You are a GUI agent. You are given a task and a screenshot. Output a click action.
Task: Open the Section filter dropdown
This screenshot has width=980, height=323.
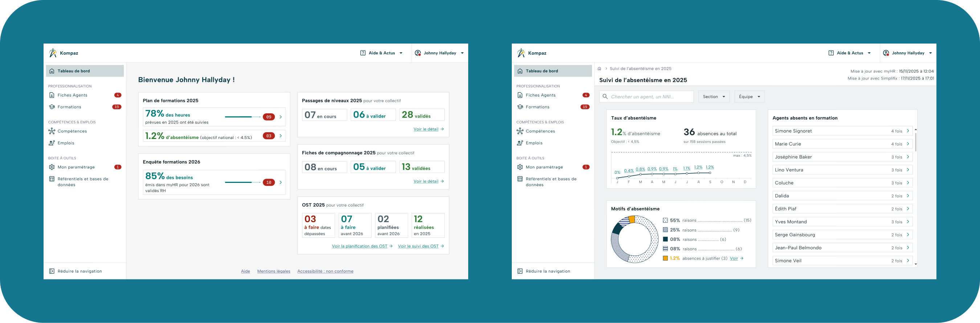(713, 97)
